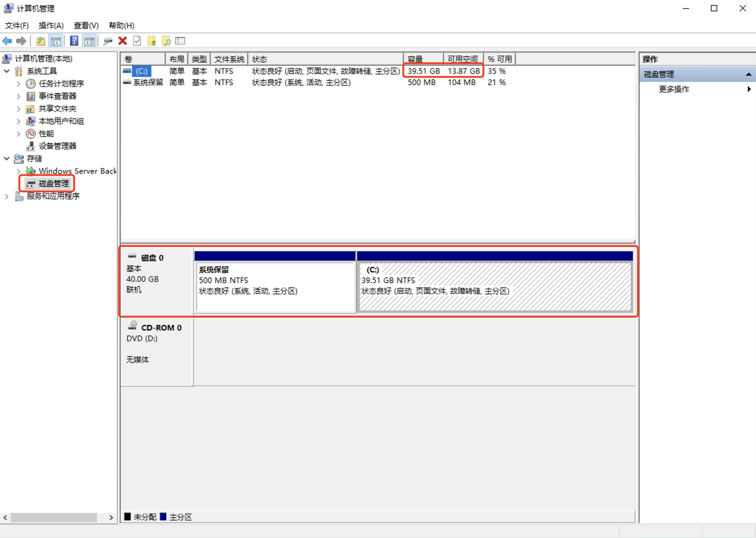Click the yellow page green arrow icon
The image size is (756, 538).
(x=151, y=41)
